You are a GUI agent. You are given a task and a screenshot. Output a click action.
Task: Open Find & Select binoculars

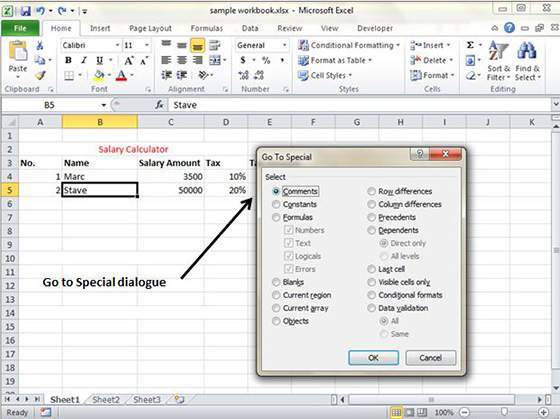pyautogui.click(x=528, y=60)
